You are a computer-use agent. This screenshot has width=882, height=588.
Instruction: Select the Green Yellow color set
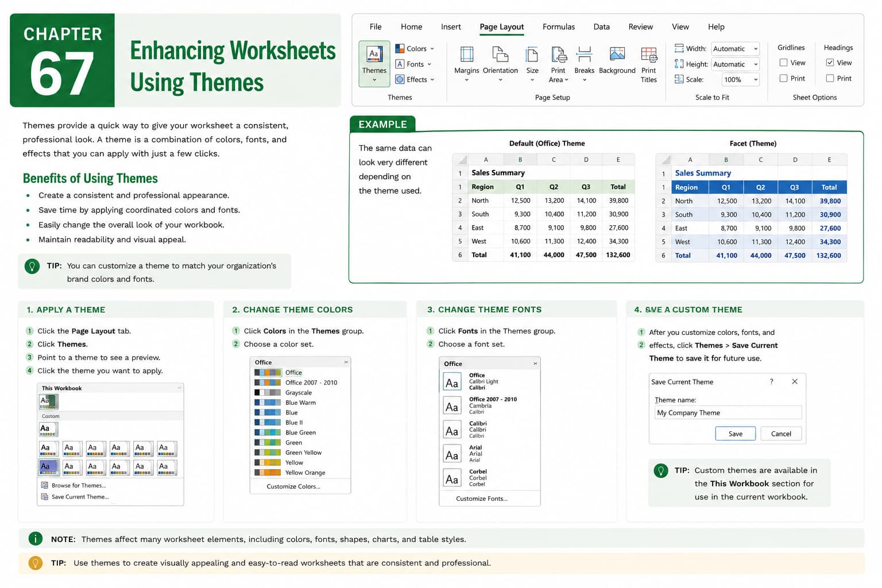pyautogui.click(x=300, y=452)
